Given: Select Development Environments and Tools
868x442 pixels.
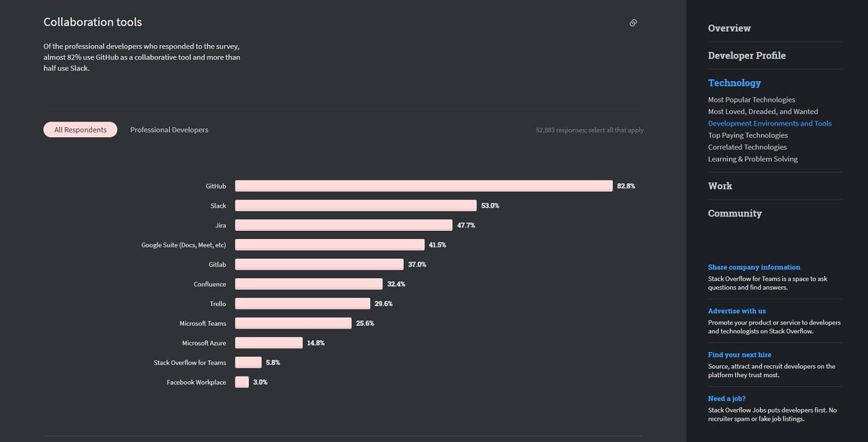Looking at the screenshot, I should coord(770,123).
